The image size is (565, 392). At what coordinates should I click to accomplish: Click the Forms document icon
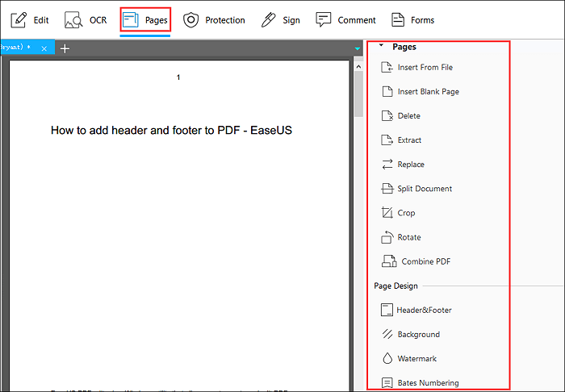tap(398, 20)
